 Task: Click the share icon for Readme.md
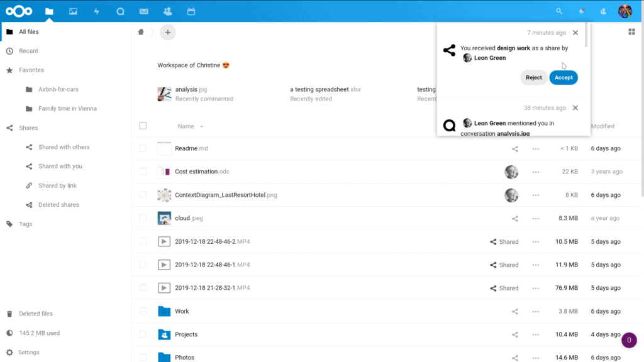click(x=514, y=148)
